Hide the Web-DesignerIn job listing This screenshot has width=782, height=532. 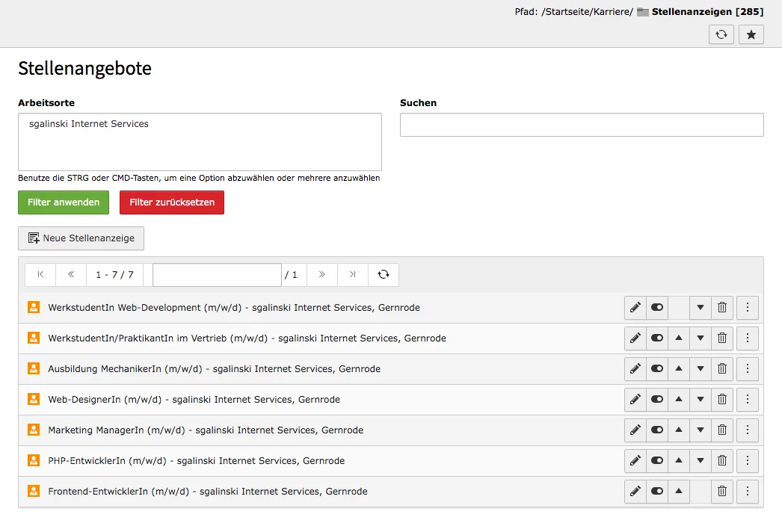pyautogui.click(x=656, y=399)
